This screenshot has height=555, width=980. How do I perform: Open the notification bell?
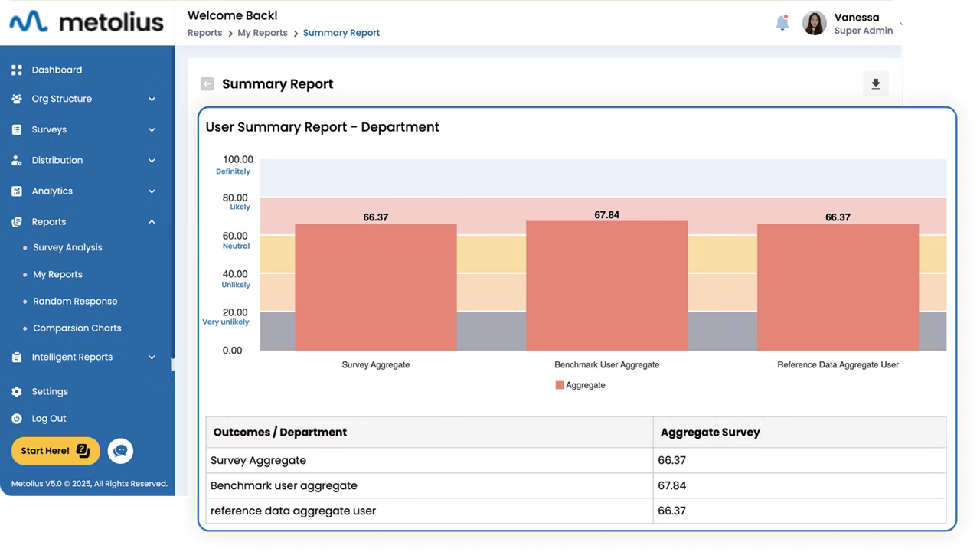tap(782, 23)
